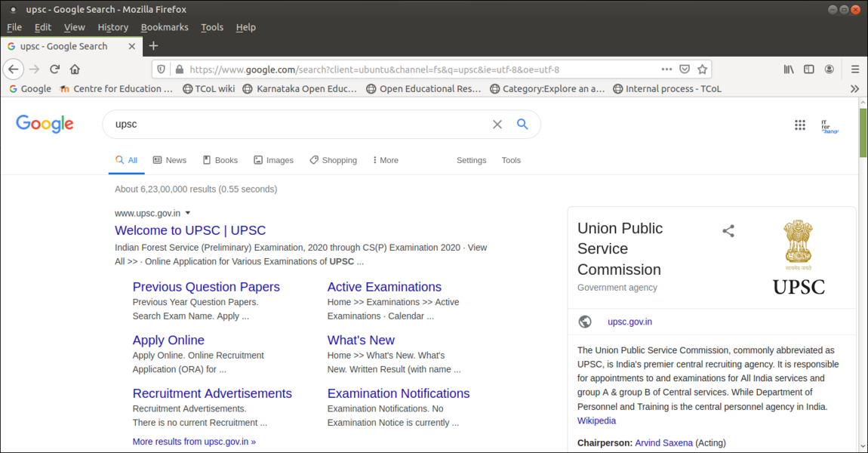The height and width of the screenshot is (453, 868).
Task: Switch to the Images search tab
Action: tap(274, 160)
